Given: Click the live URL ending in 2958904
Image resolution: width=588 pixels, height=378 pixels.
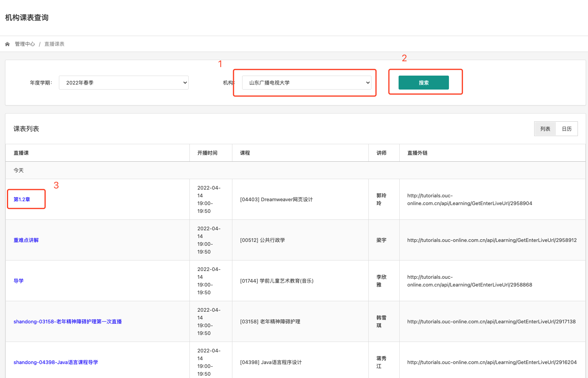Looking at the screenshot, I should point(469,199).
